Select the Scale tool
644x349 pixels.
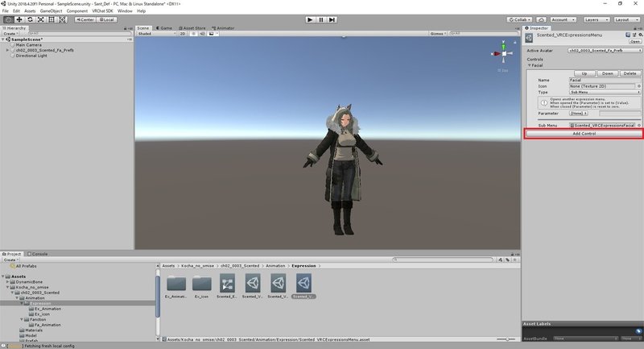(41, 19)
